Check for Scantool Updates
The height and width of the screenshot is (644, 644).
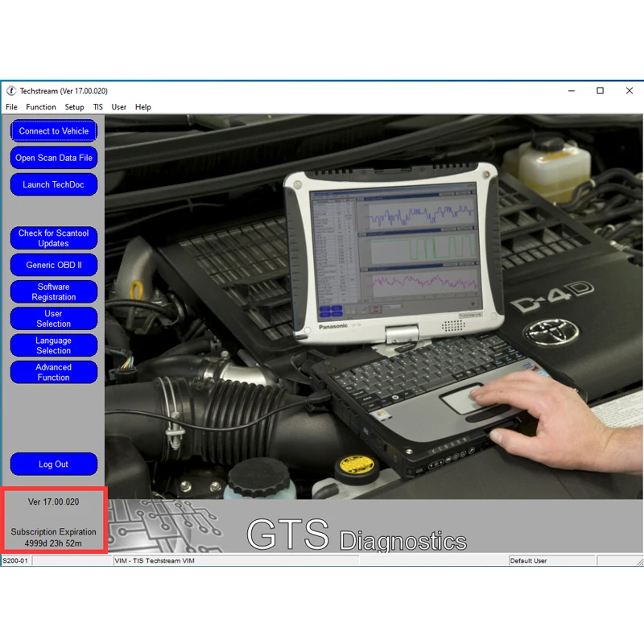click(54, 238)
